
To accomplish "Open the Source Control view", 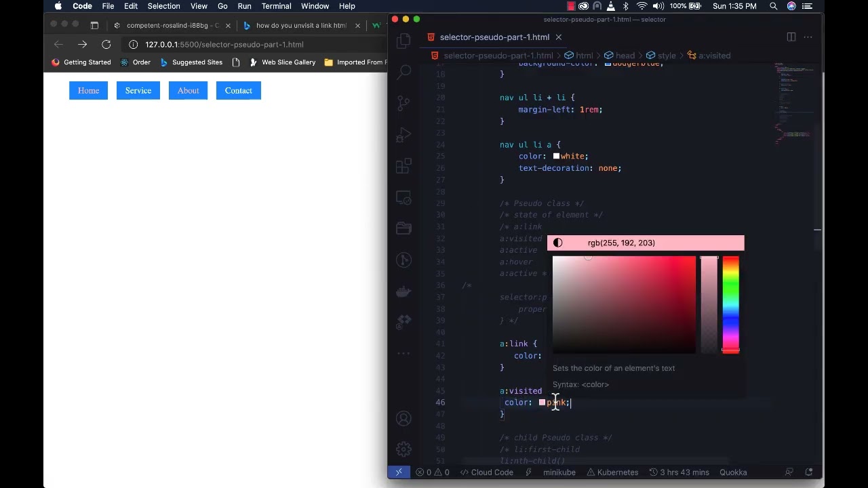I will pos(404,103).
